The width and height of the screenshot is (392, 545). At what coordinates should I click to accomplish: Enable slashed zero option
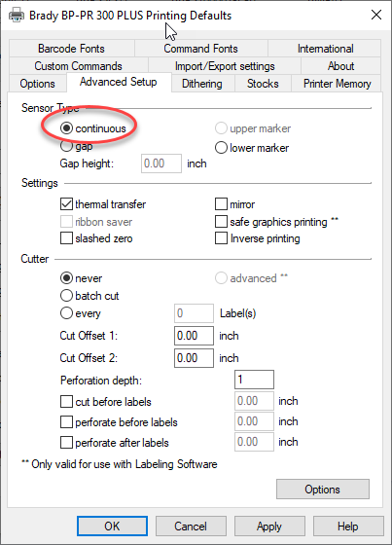click(x=96, y=238)
